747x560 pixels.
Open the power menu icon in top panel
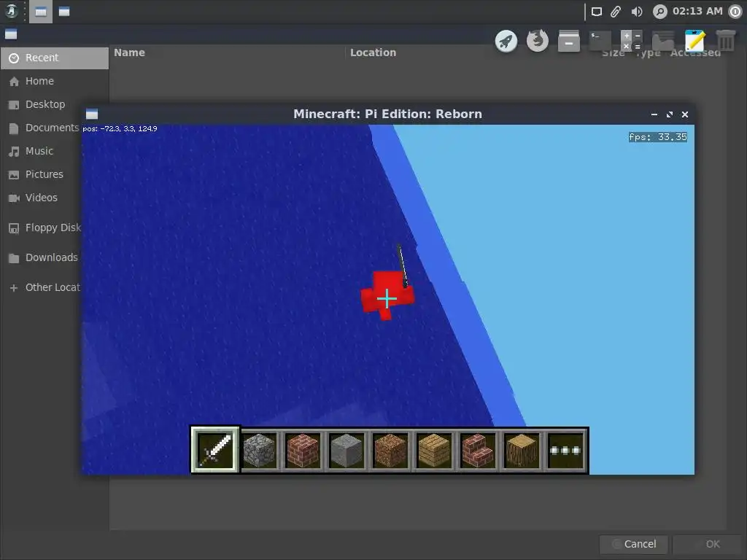(x=735, y=12)
